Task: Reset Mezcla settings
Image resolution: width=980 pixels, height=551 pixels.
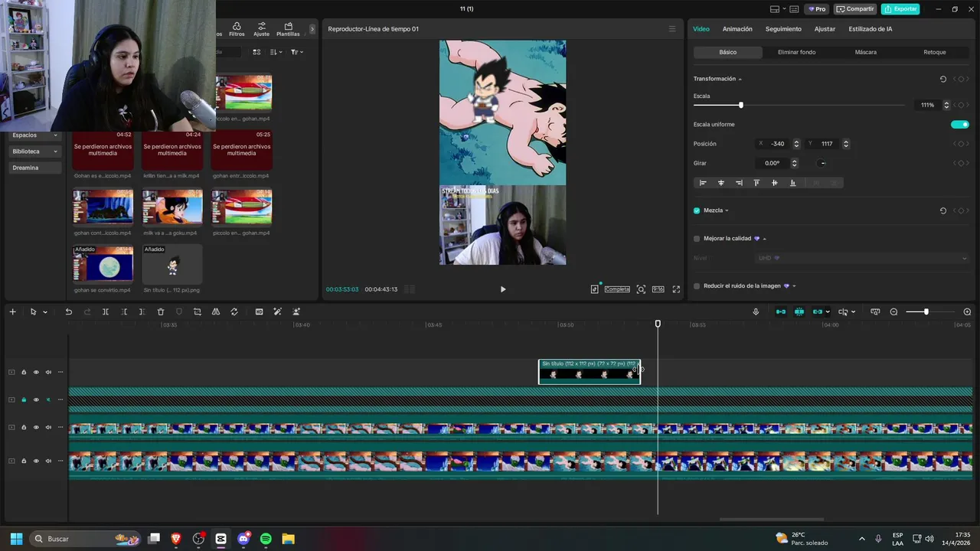Action: 942,210
